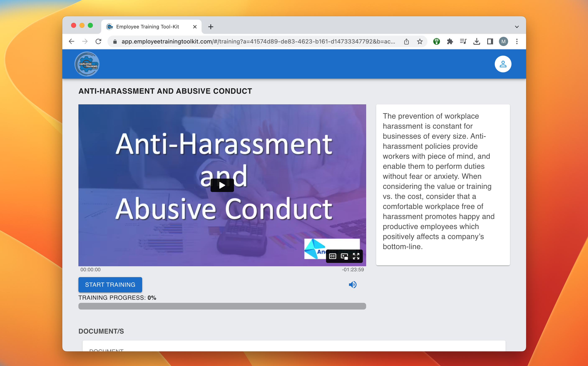The height and width of the screenshot is (366, 588).
Task: Expand the tab search chevron
Action: (517, 27)
